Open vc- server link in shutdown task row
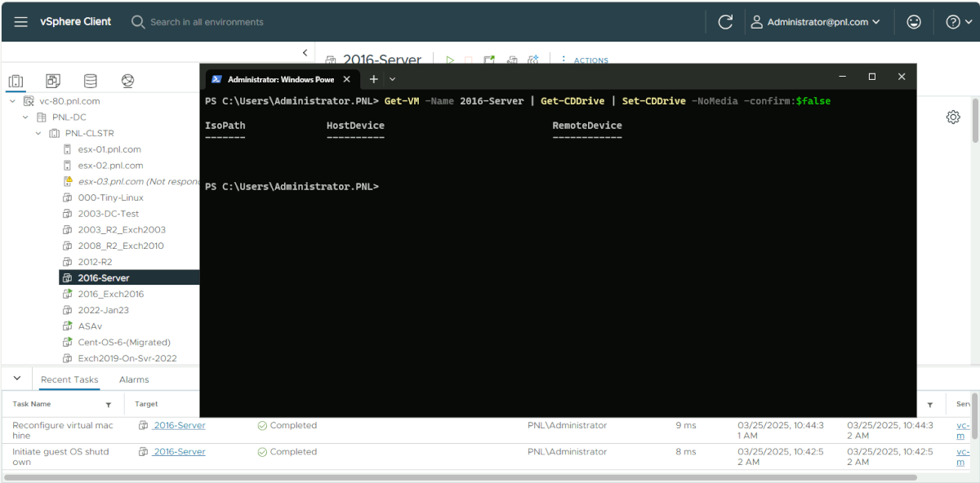This screenshot has height=483, width=980. click(x=964, y=456)
